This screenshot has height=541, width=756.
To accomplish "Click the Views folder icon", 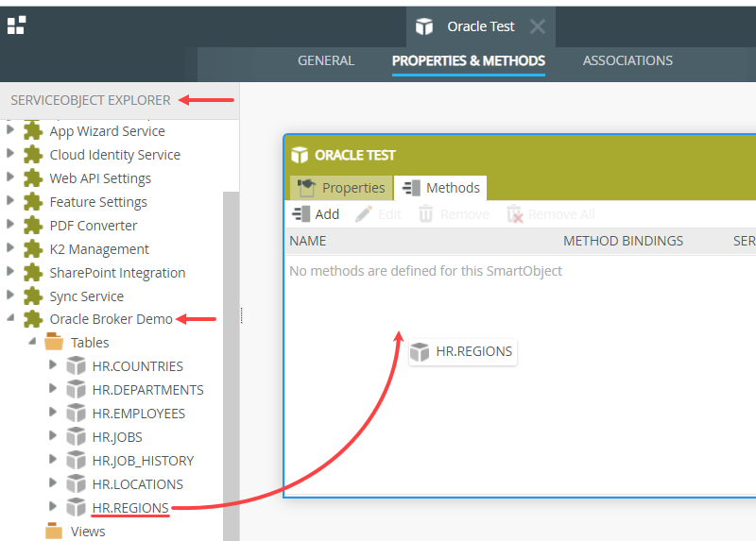I will tap(54, 531).
